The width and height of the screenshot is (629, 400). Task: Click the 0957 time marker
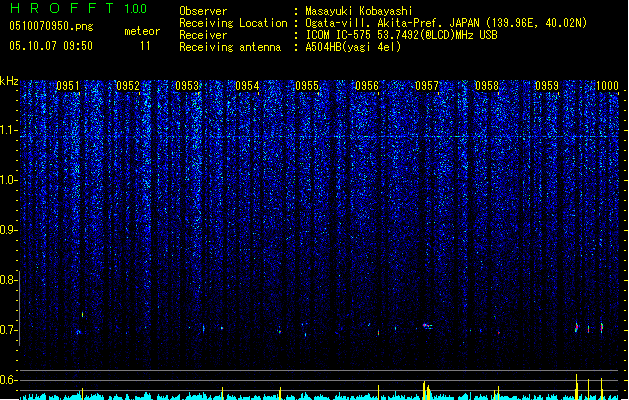click(427, 86)
